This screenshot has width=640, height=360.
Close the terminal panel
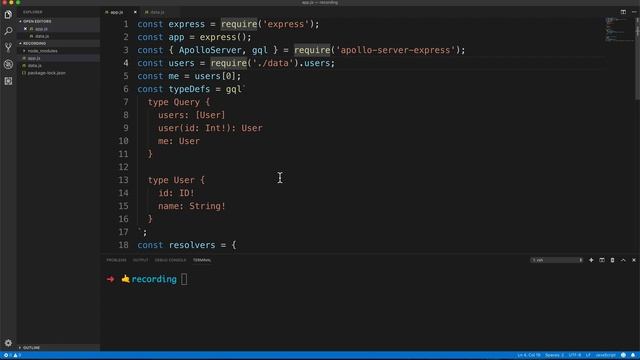tap(634, 260)
